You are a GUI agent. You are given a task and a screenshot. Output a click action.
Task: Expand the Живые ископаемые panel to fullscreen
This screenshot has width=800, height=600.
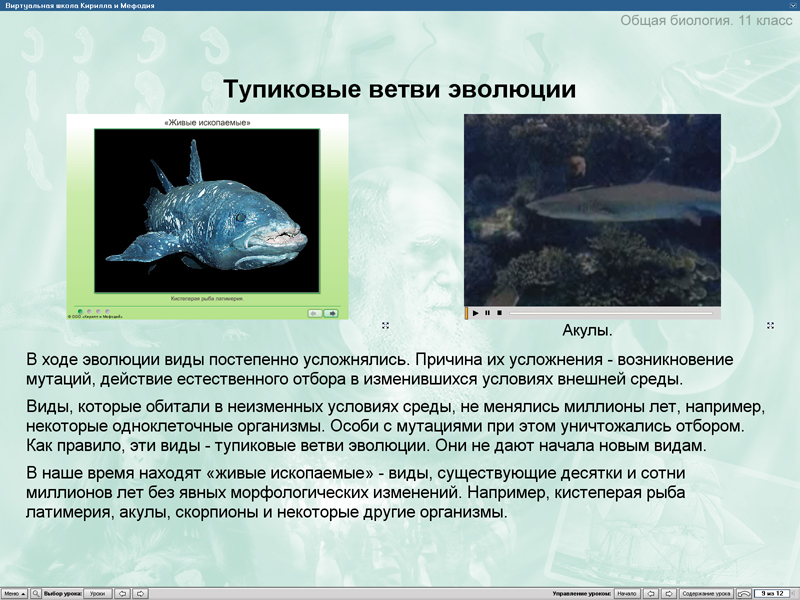coord(385,323)
